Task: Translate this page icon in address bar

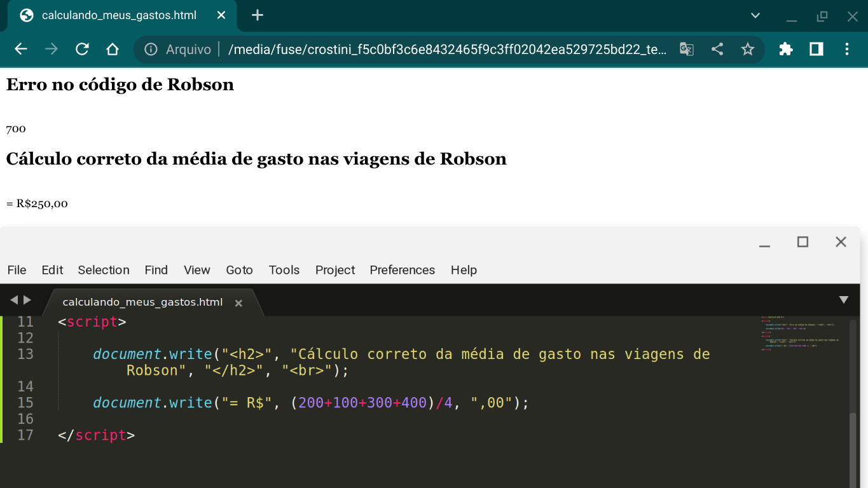Action: [687, 49]
